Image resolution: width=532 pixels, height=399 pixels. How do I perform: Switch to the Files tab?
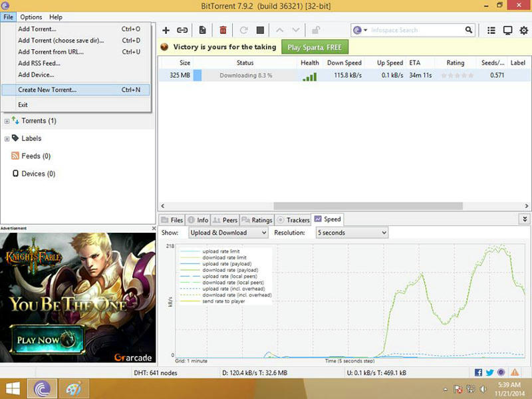pos(172,220)
